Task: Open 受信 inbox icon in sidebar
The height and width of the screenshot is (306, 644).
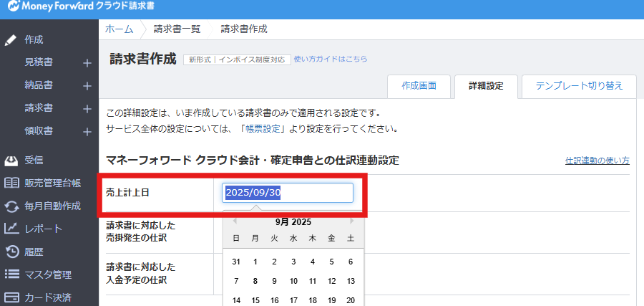Action: pyautogui.click(x=11, y=160)
